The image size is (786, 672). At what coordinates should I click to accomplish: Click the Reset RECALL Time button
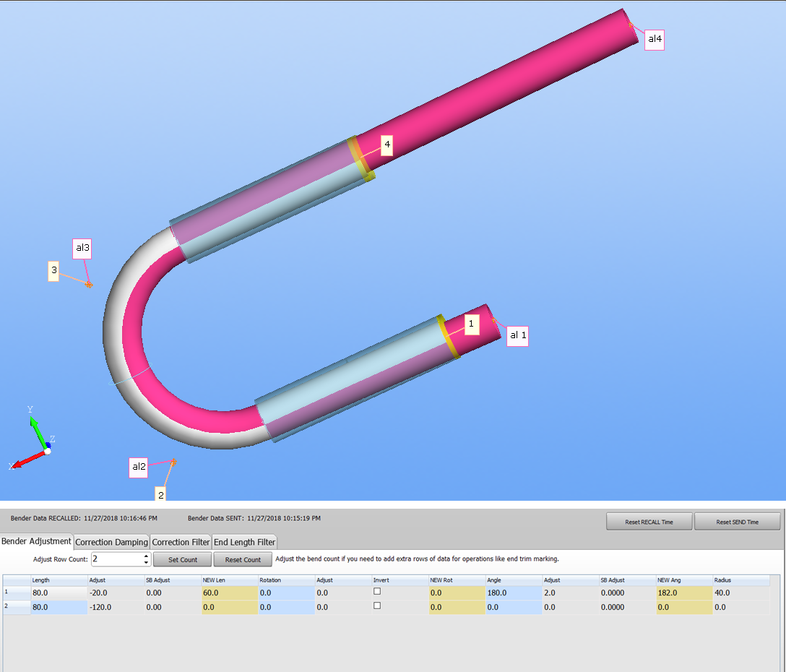(649, 522)
